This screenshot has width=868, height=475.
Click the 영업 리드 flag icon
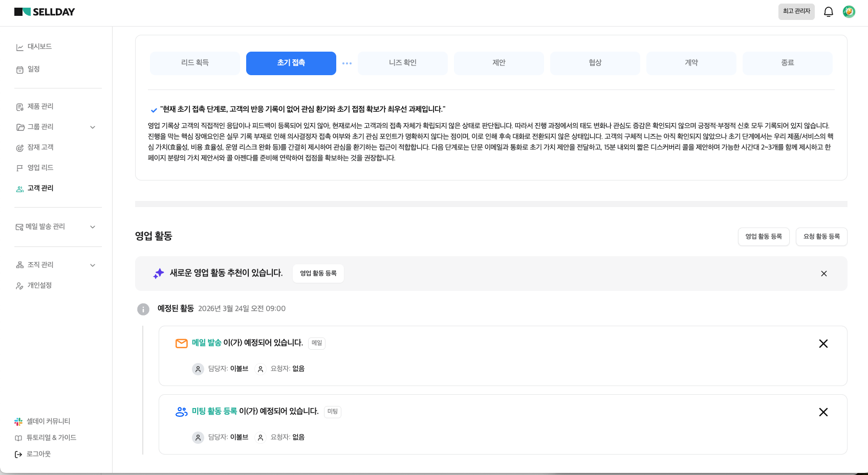point(20,168)
